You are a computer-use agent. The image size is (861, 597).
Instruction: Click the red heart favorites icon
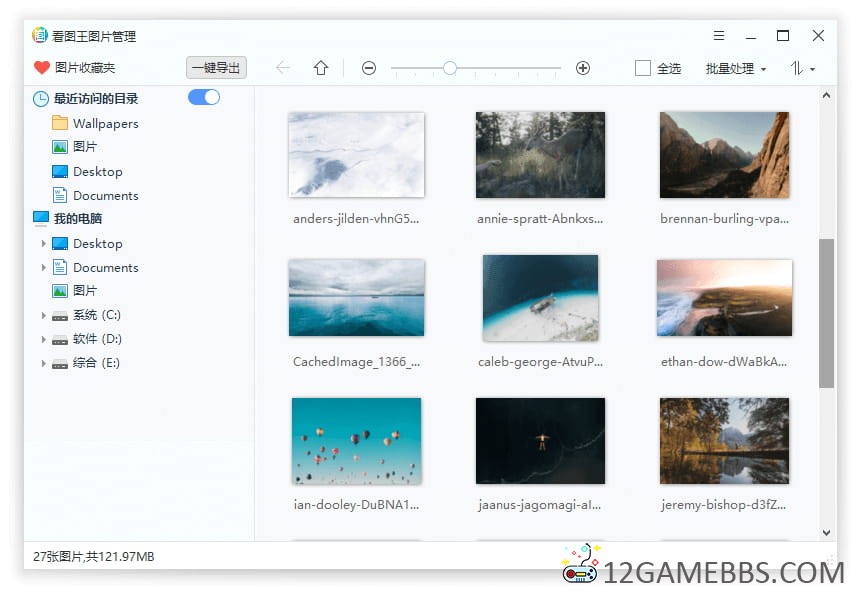click(x=41, y=68)
